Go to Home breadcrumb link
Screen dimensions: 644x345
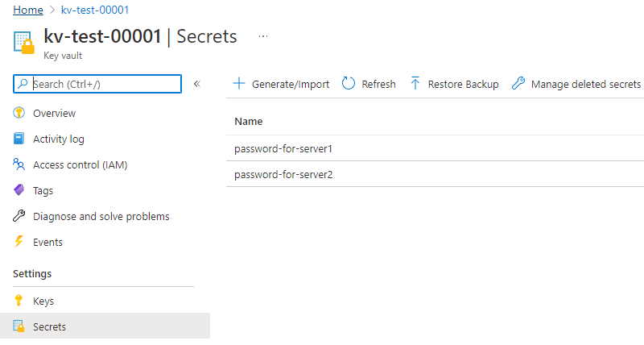28,10
